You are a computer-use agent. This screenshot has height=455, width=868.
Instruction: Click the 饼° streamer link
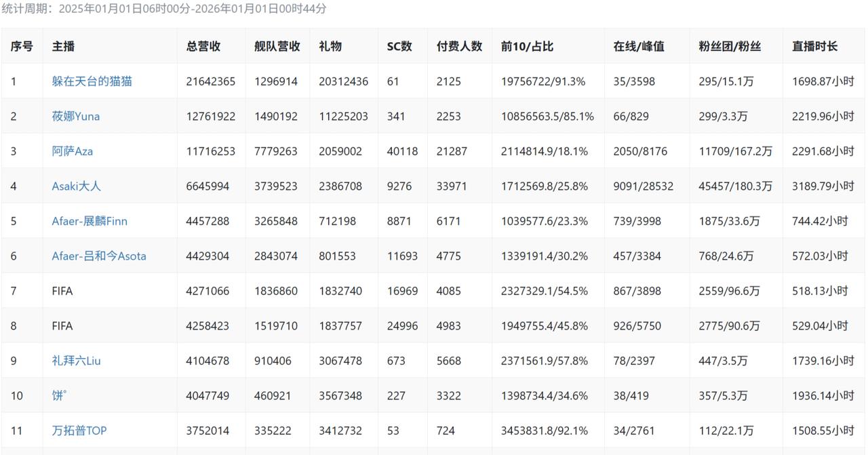coord(59,395)
